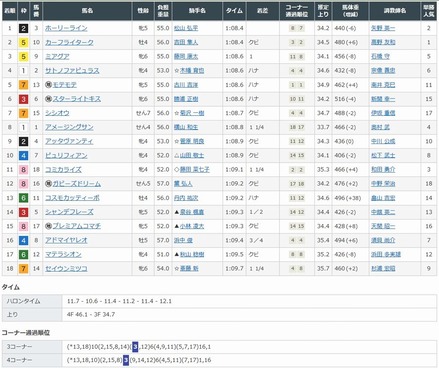
Task: Open horse link シャンデフレーズ
Action: tap(69, 212)
